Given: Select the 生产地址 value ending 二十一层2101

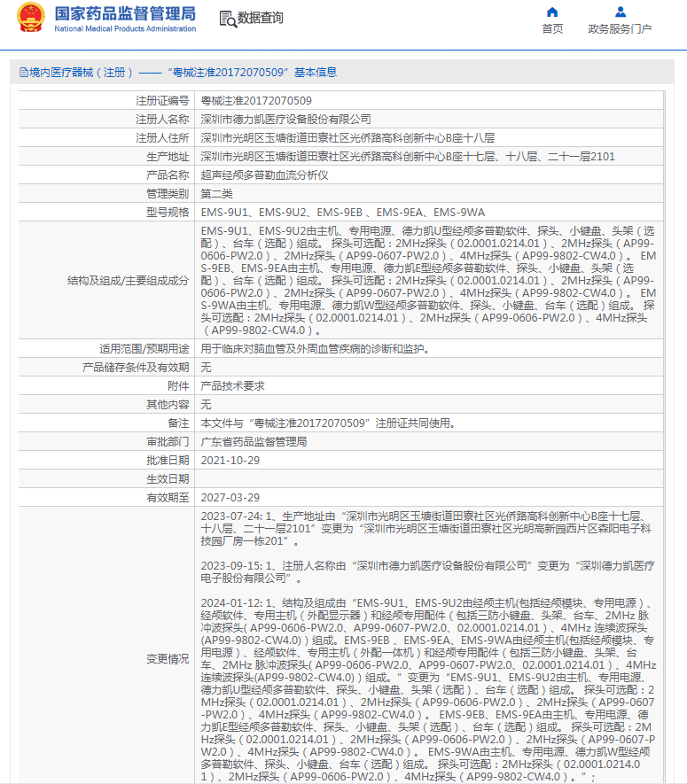Looking at the screenshot, I should (408, 157).
